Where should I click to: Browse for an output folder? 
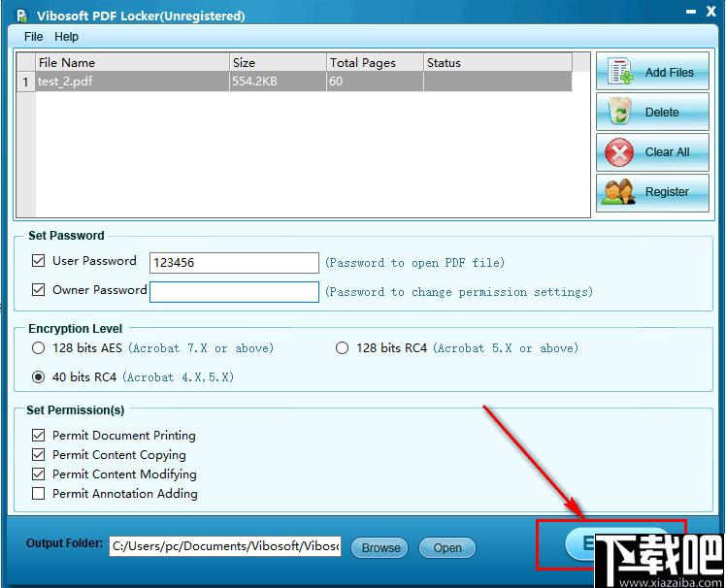coord(380,547)
